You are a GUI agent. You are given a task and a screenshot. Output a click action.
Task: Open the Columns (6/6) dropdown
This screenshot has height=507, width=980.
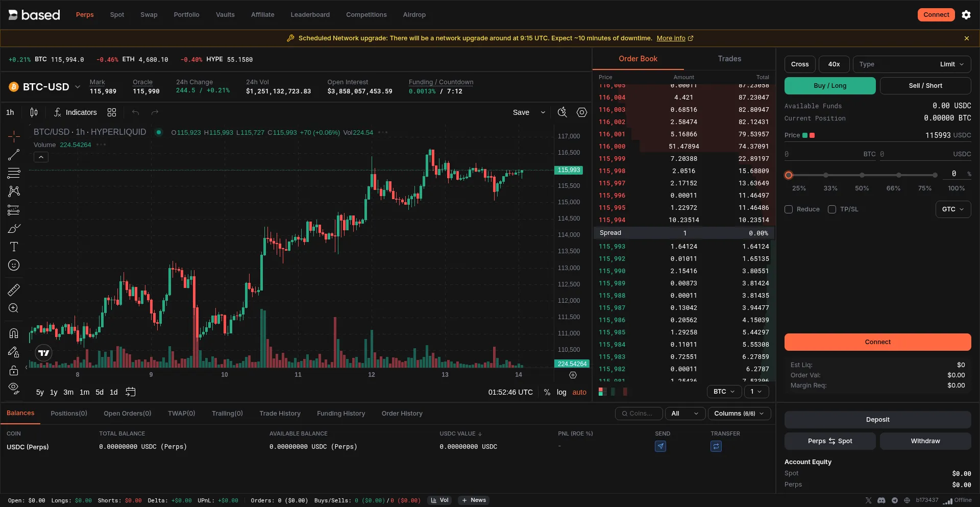739,414
